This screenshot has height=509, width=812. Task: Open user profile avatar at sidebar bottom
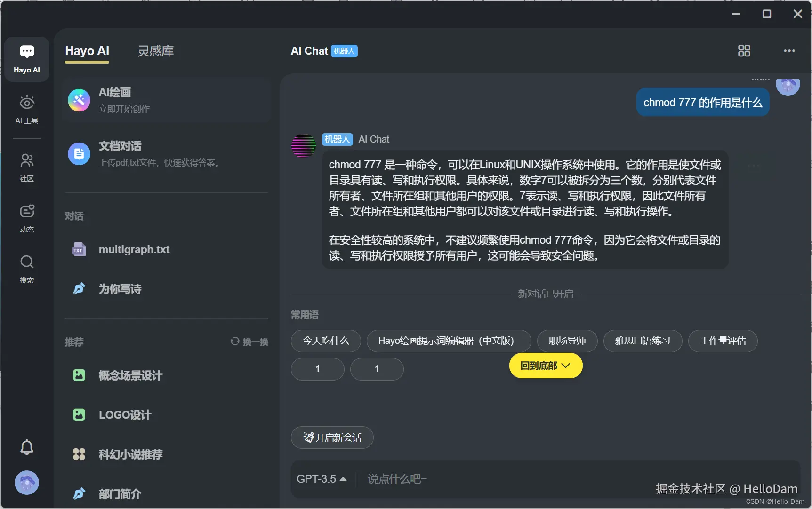(x=27, y=483)
